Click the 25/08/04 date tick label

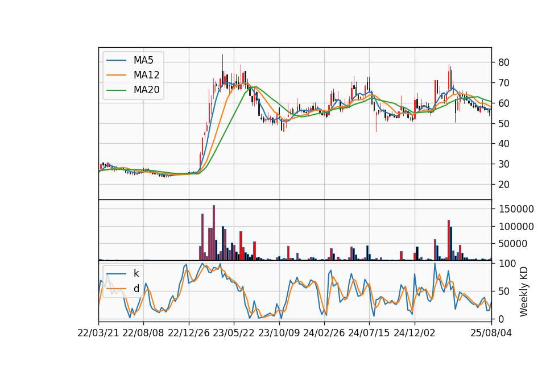coord(491,333)
